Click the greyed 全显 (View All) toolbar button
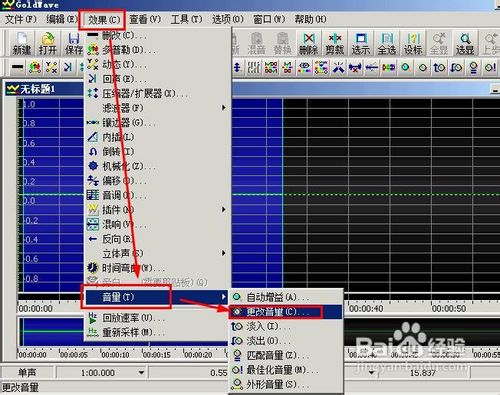 [439, 43]
